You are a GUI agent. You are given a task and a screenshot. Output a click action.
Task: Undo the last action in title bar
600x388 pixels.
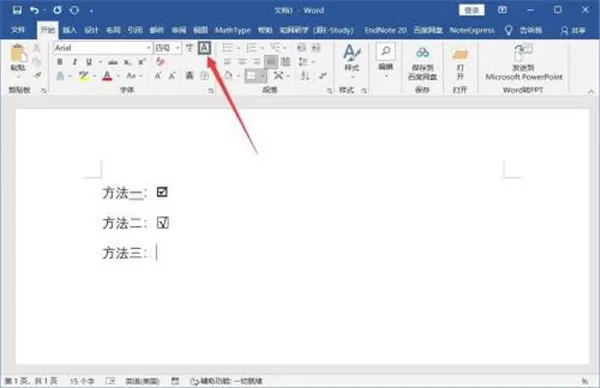(x=34, y=10)
